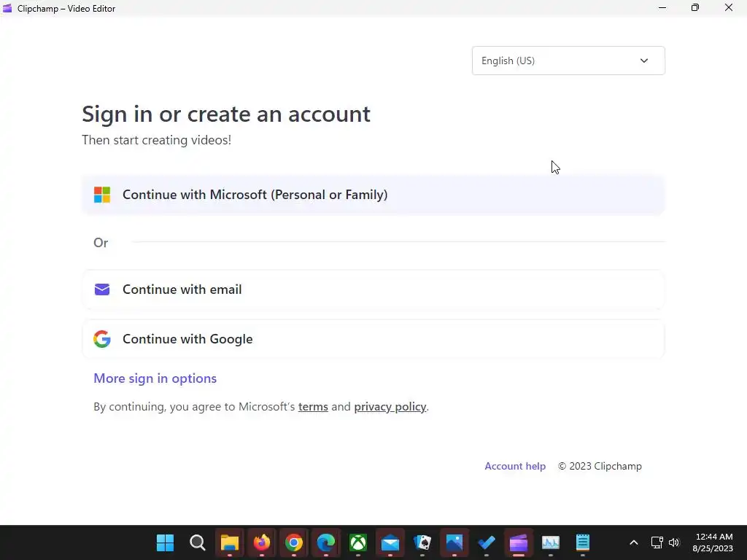Open the English (US) language dropdown

tap(568, 61)
